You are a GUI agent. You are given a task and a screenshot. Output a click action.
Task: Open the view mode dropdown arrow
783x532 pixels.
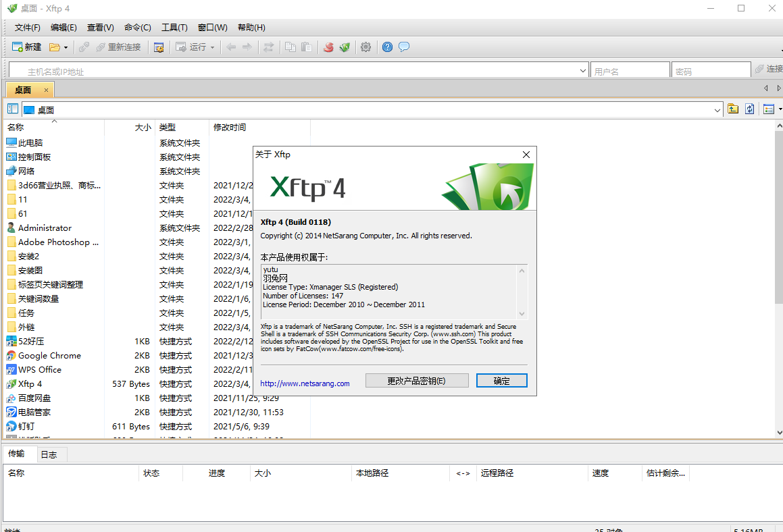[x=780, y=109]
